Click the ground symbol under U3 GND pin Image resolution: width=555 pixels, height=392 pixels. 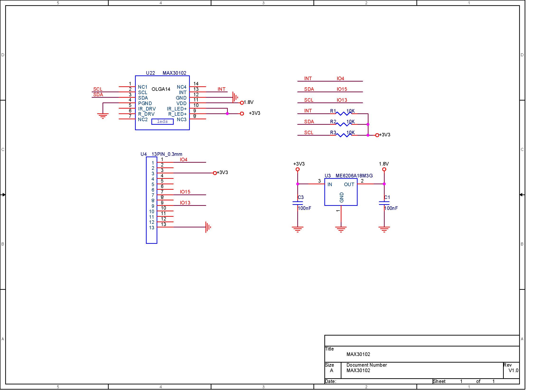(341, 230)
